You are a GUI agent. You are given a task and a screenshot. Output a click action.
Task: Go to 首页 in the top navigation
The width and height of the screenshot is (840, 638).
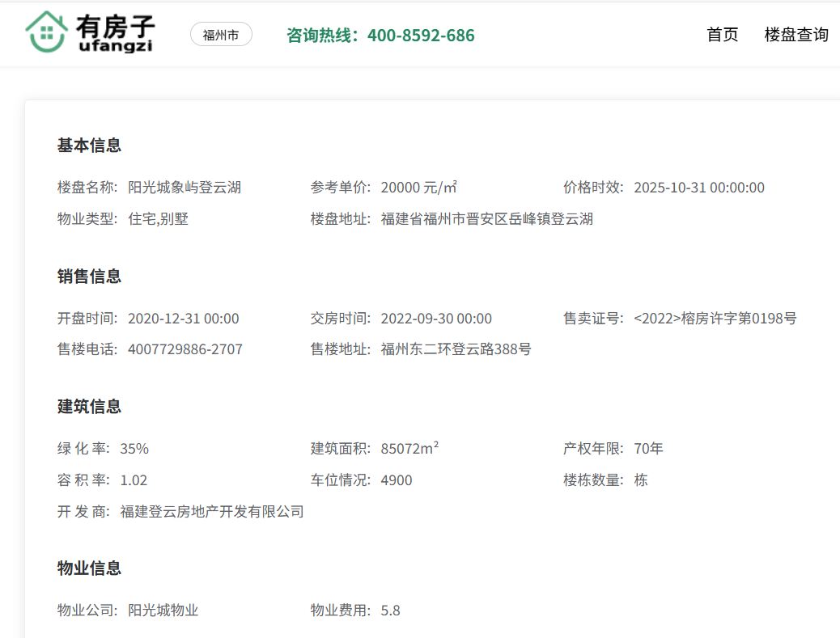pyautogui.click(x=722, y=35)
